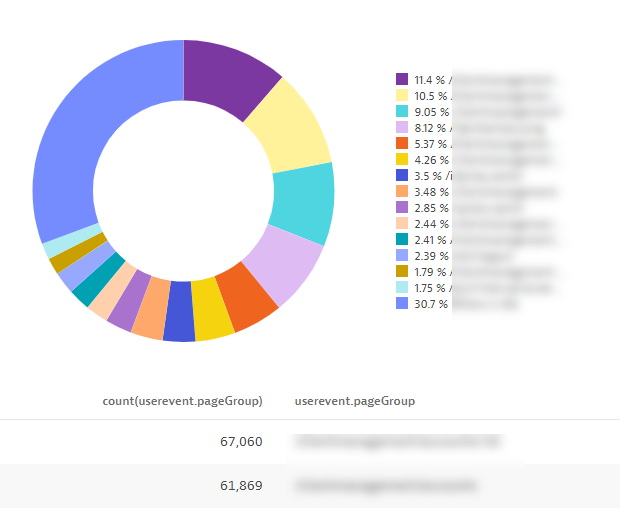Select the table row with 67,060
This screenshot has height=511, width=620.
pyautogui.click(x=310, y=441)
